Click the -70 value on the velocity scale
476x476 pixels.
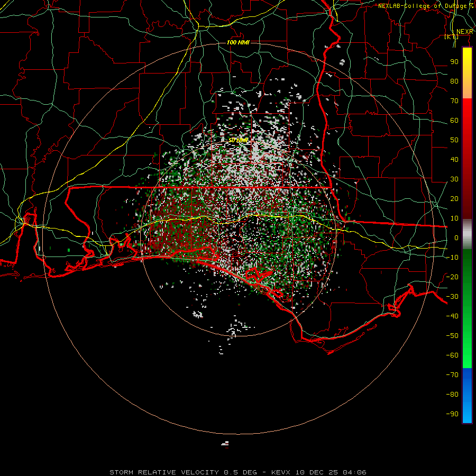[x=452, y=375]
